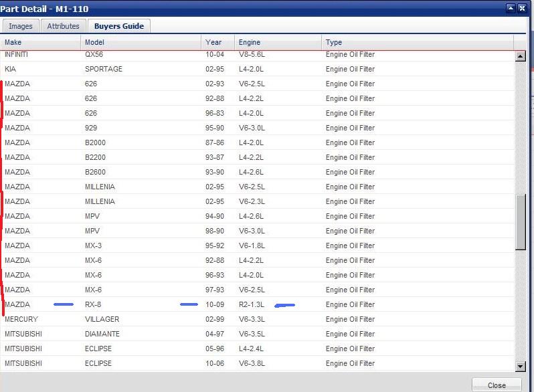The height and width of the screenshot is (392, 534).
Task: Select the Mitsubishi Diamante row
Action: [257, 334]
